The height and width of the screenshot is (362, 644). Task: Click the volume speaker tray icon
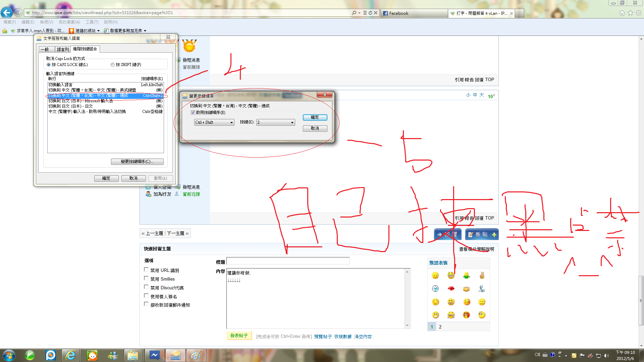tap(606, 356)
